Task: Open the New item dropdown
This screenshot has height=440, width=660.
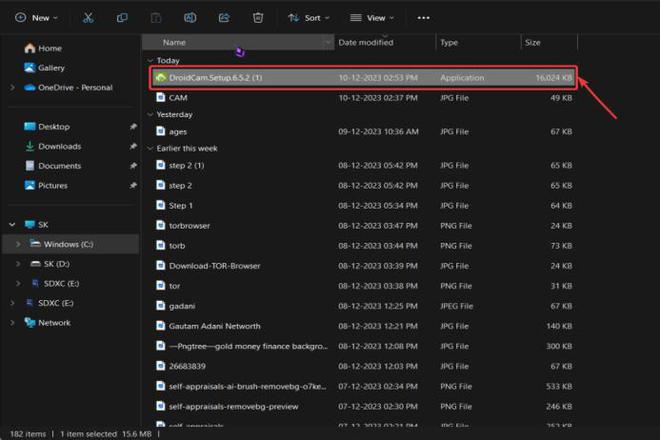Action: tap(36, 18)
